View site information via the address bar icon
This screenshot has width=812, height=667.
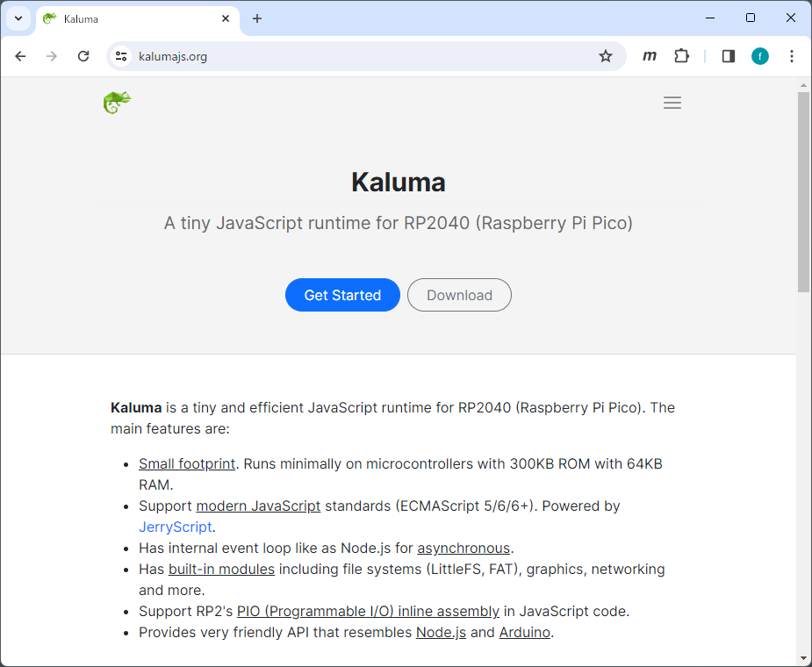coord(119,55)
